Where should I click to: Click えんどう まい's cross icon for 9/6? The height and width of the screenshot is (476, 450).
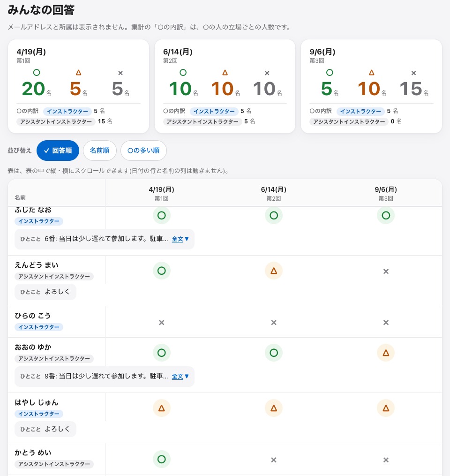pyautogui.click(x=386, y=272)
